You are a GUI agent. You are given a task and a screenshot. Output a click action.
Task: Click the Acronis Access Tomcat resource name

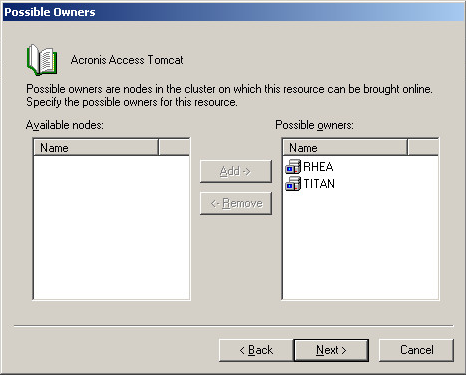click(x=127, y=60)
